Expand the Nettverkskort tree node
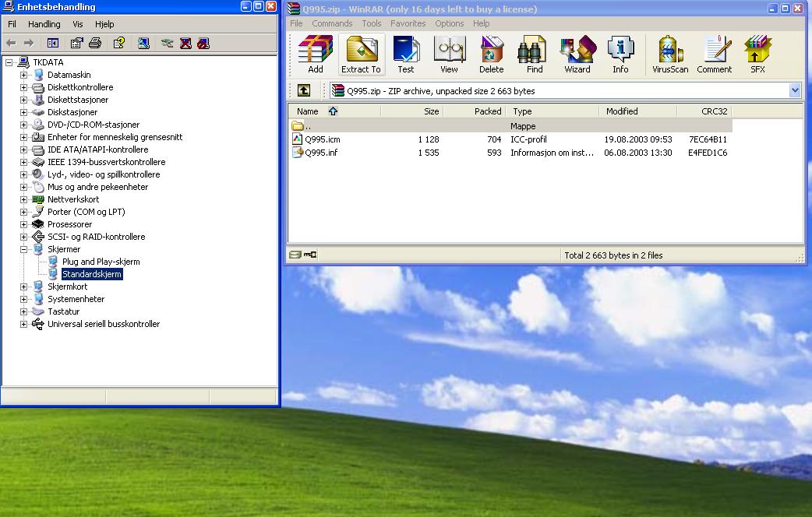 tap(24, 199)
